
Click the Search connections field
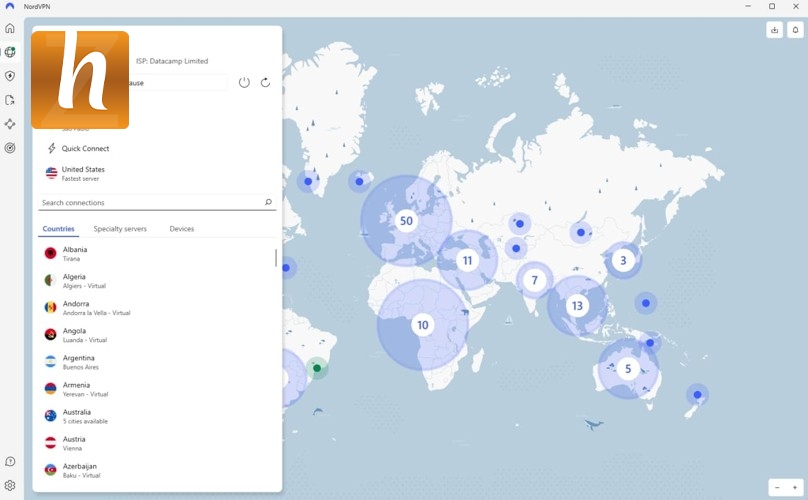tap(150, 203)
